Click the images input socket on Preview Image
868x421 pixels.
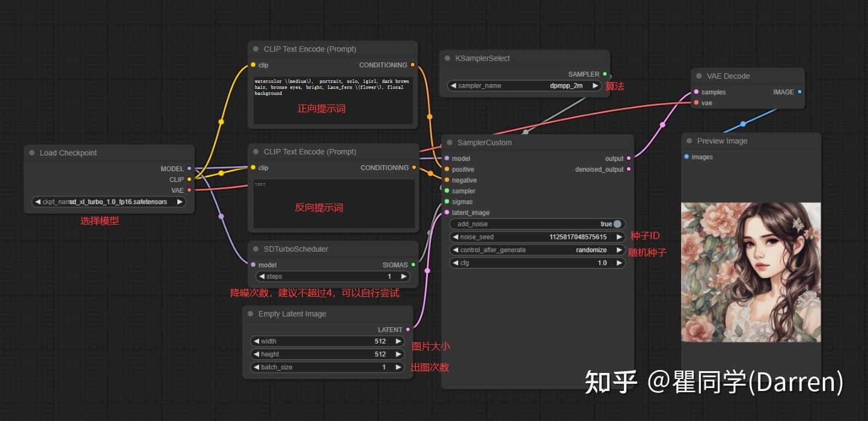(x=686, y=157)
